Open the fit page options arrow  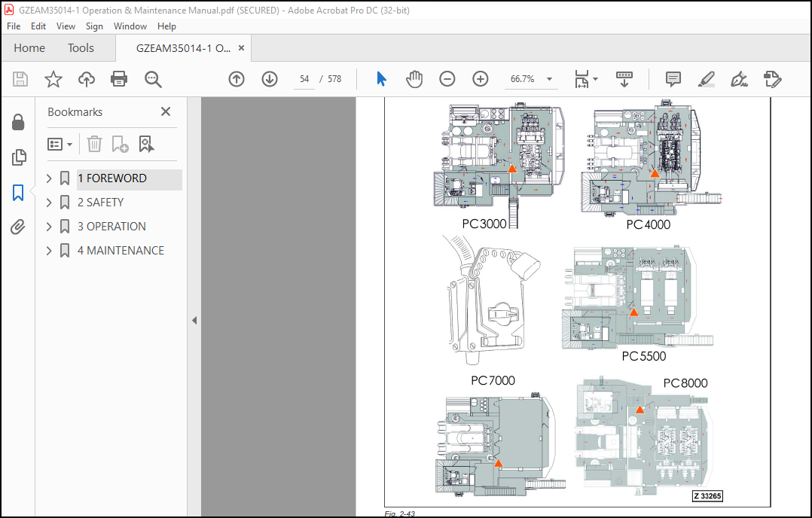[x=596, y=79]
